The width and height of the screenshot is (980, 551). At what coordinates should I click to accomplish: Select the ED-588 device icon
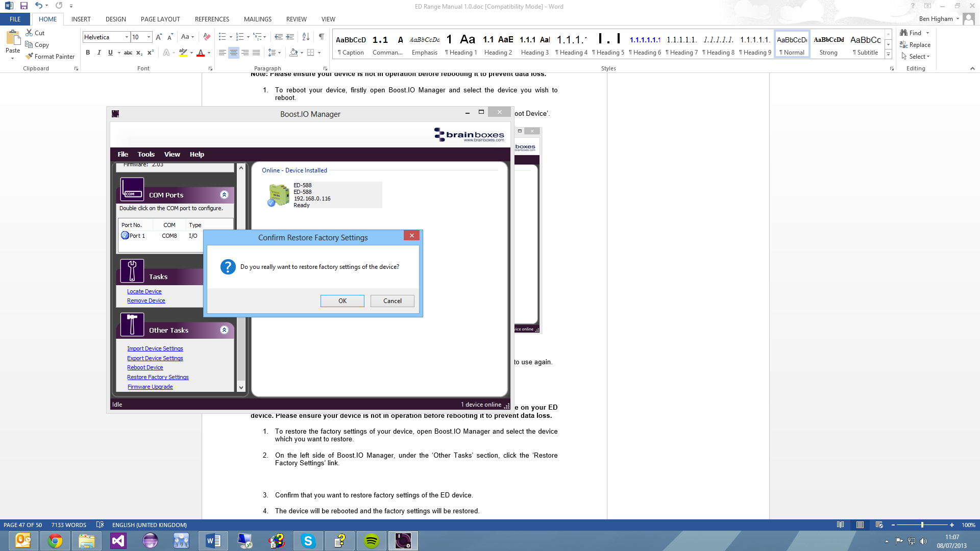279,194
